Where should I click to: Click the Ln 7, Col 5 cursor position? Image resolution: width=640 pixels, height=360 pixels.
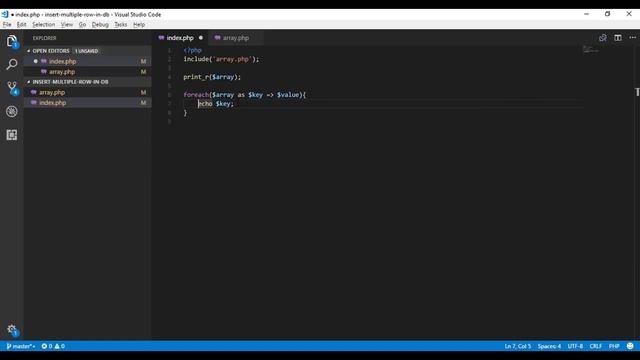click(518, 346)
